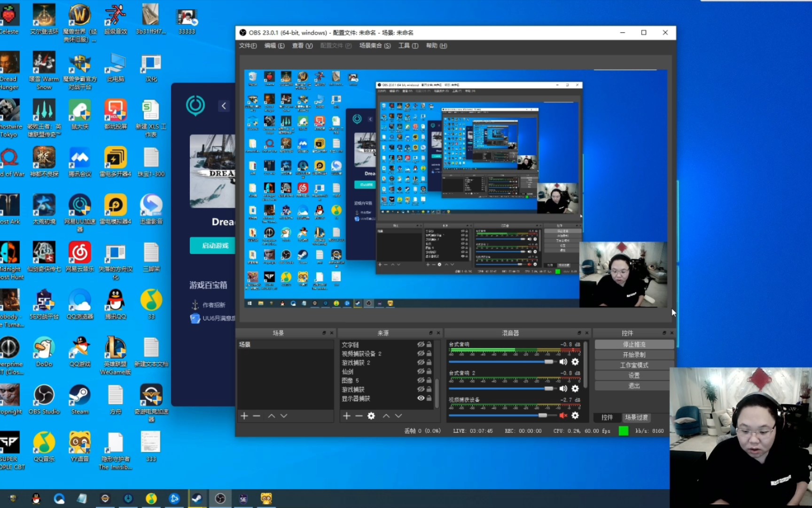Switch to 控件 tab at bottom
812x508 pixels.
[x=607, y=417]
